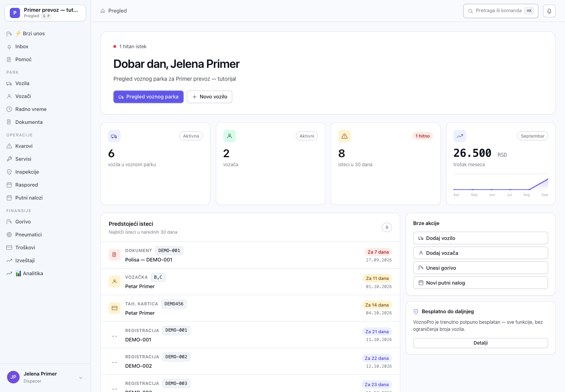Image resolution: width=565 pixels, height=392 pixels.
Task: Open Izveštaji page
Action: [x=45, y=261]
